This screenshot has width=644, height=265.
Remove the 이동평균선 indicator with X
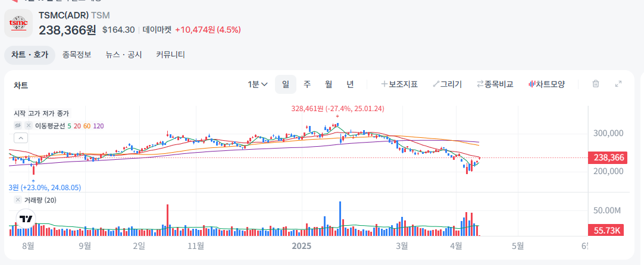(x=29, y=125)
